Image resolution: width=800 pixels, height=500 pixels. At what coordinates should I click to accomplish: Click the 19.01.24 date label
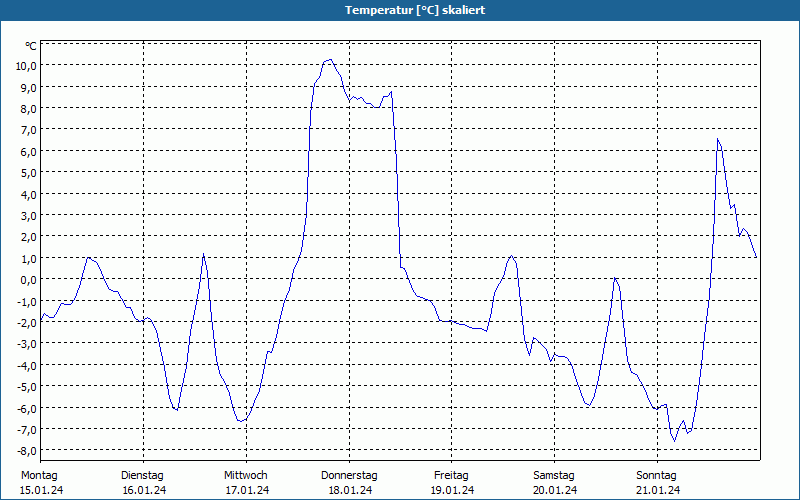tap(452, 490)
